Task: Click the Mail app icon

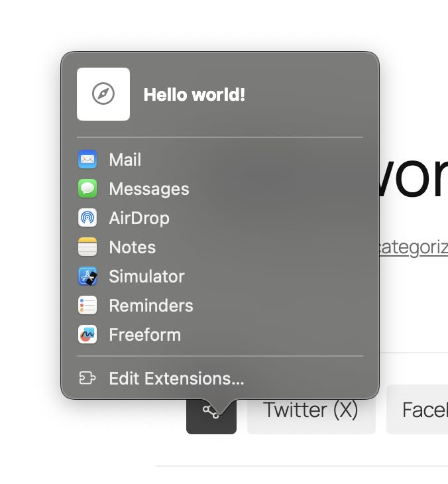Action: 87,159
